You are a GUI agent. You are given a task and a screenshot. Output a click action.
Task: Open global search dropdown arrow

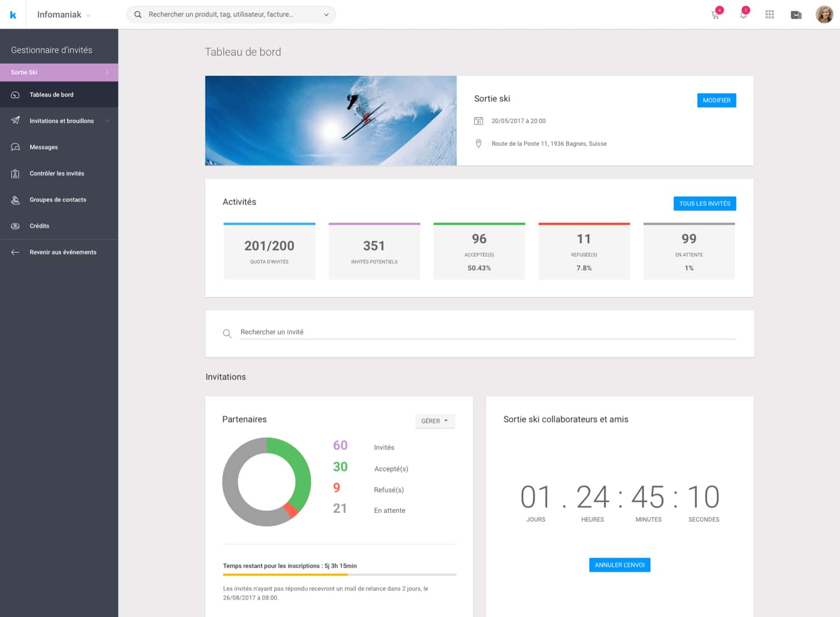coord(326,15)
